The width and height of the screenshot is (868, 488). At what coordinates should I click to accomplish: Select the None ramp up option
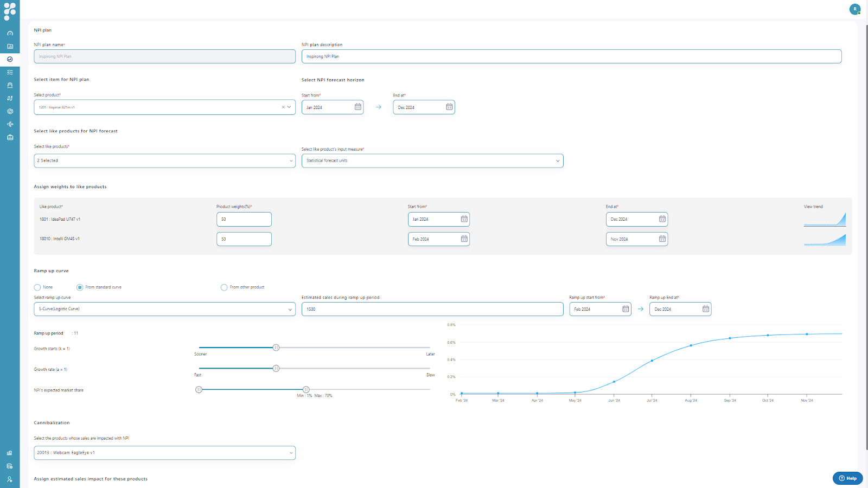[x=37, y=287]
